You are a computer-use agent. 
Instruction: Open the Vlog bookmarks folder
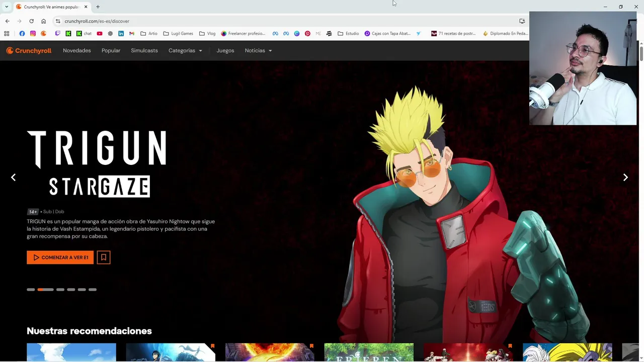[207, 34]
